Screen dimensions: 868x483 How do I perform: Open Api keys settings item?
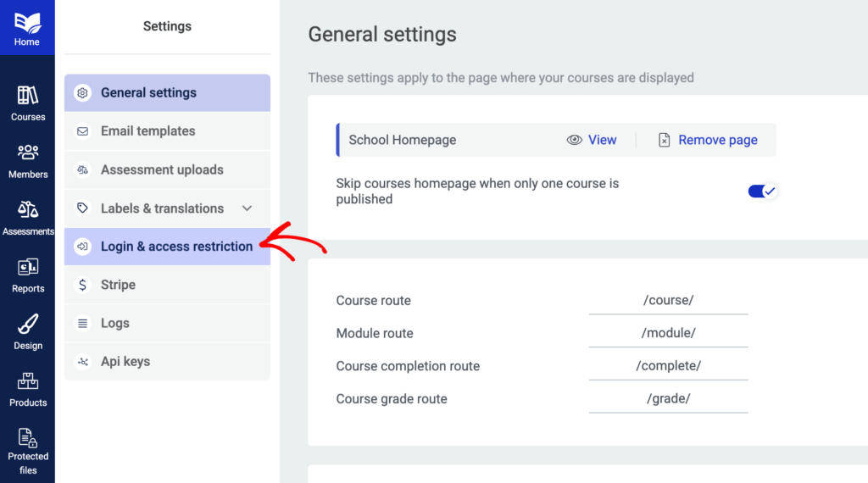point(167,362)
